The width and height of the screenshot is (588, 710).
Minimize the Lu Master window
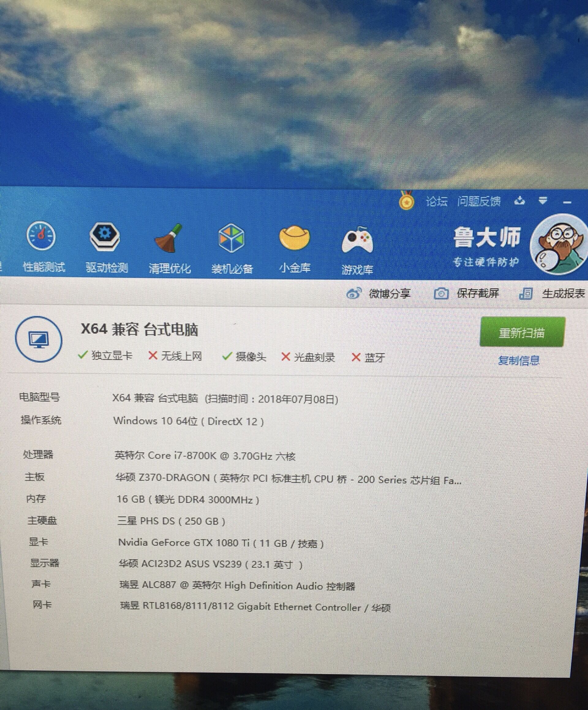coord(567,203)
